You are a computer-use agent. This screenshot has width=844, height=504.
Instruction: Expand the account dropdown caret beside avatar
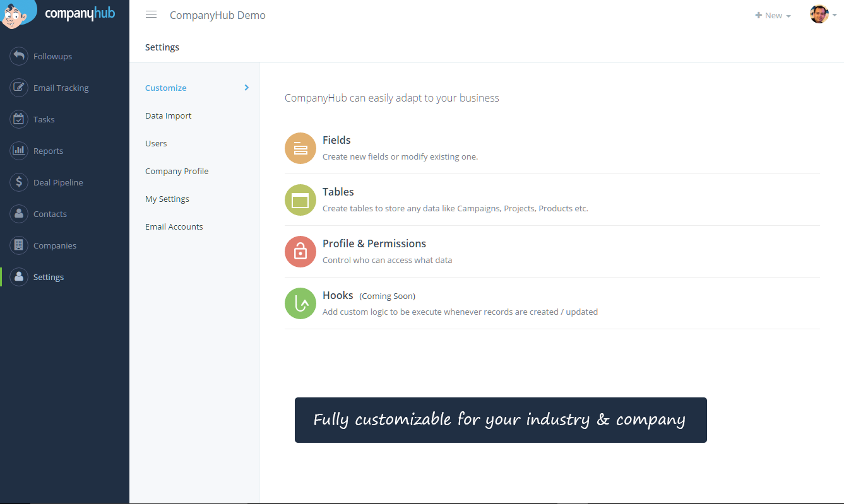(x=834, y=15)
